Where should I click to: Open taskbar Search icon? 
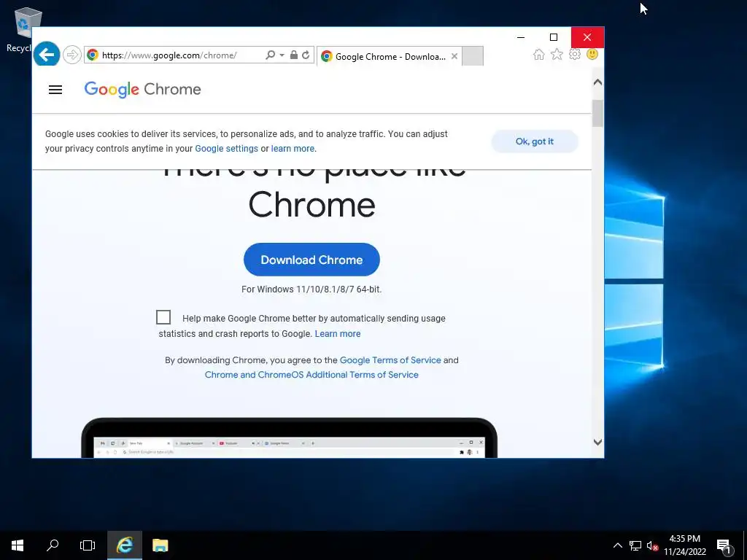[53, 545]
